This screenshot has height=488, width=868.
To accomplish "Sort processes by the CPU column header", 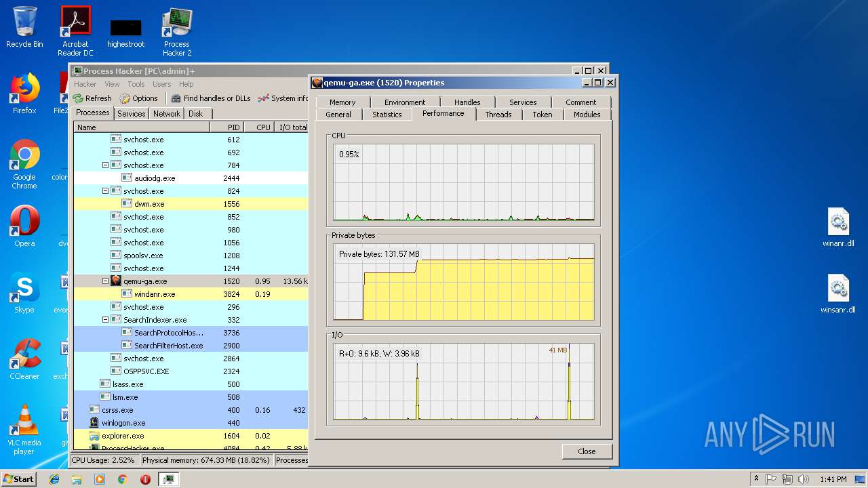I will coord(258,127).
